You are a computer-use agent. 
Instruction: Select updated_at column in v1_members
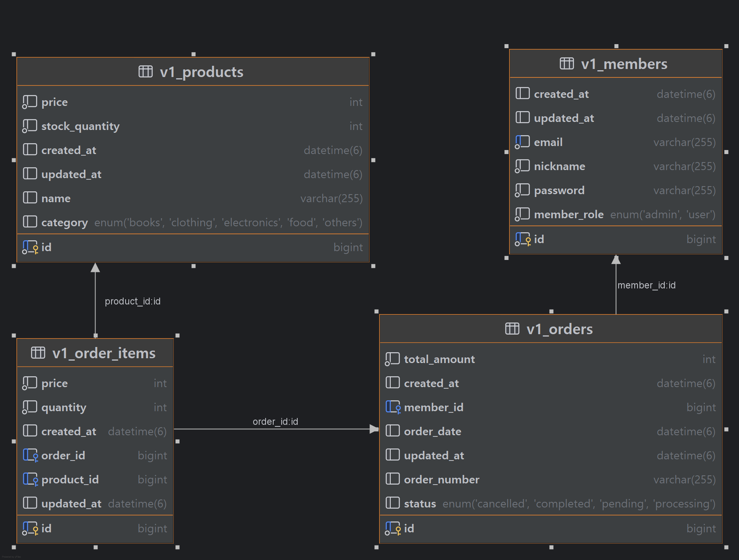pyautogui.click(x=616, y=118)
